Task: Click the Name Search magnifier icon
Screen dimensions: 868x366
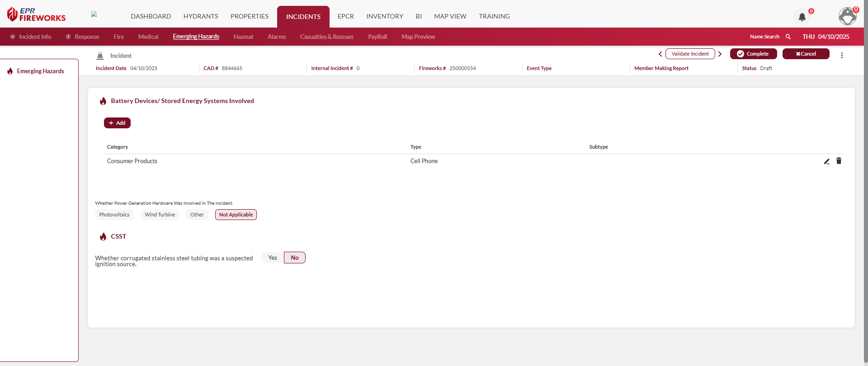Action: tap(788, 37)
